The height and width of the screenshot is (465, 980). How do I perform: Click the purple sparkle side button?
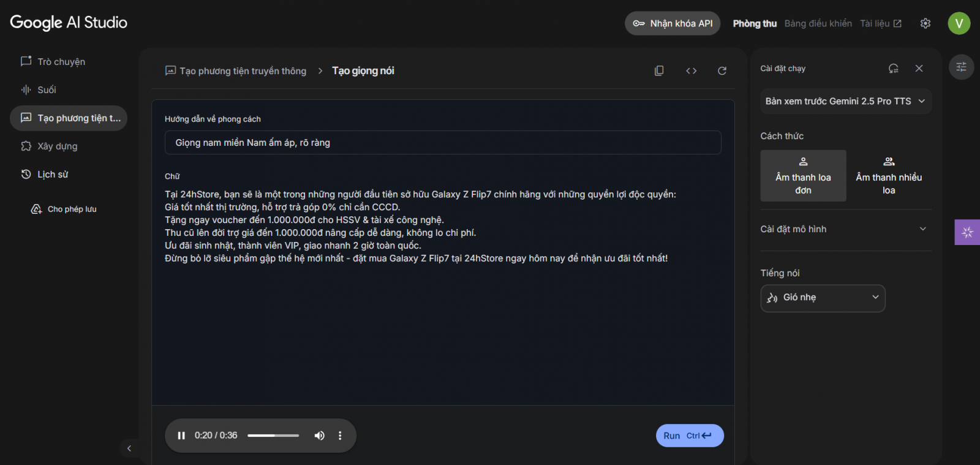(x=967, y=232)
